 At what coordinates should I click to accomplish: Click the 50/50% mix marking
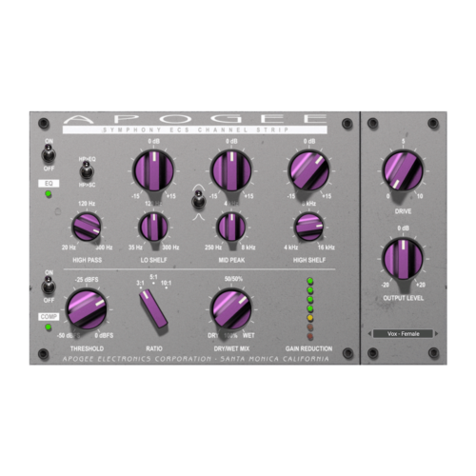click(x=233, y=279)
